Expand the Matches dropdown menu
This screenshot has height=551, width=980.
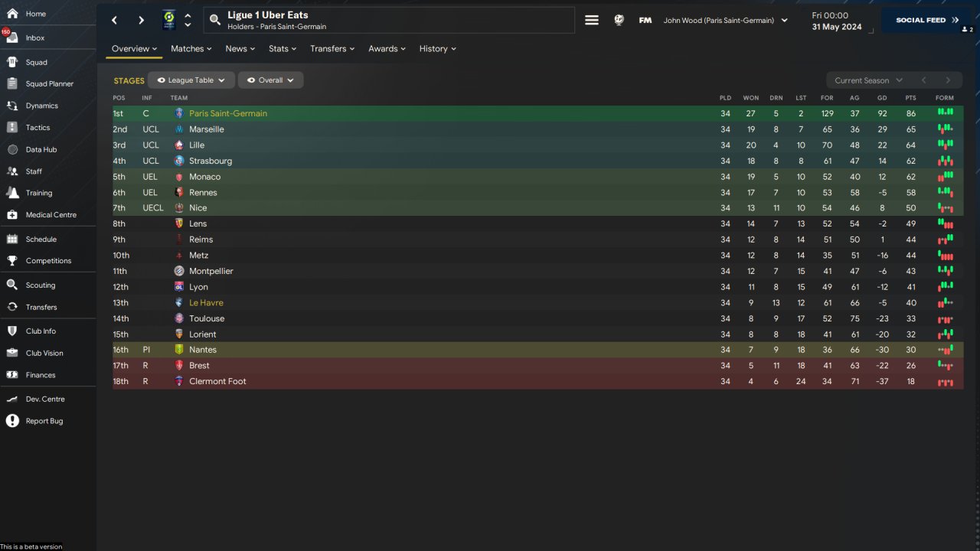click(x=191, y=49)
